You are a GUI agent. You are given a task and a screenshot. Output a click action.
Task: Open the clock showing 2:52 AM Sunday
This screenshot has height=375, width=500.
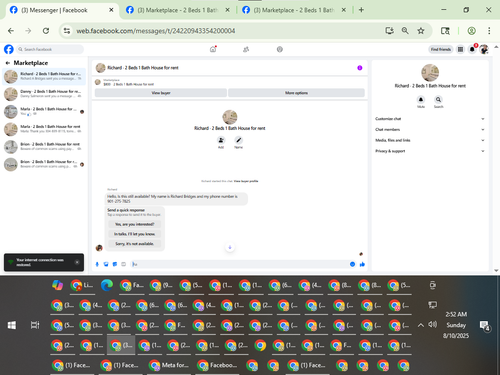pyautogui.click(x=456, y=325)
